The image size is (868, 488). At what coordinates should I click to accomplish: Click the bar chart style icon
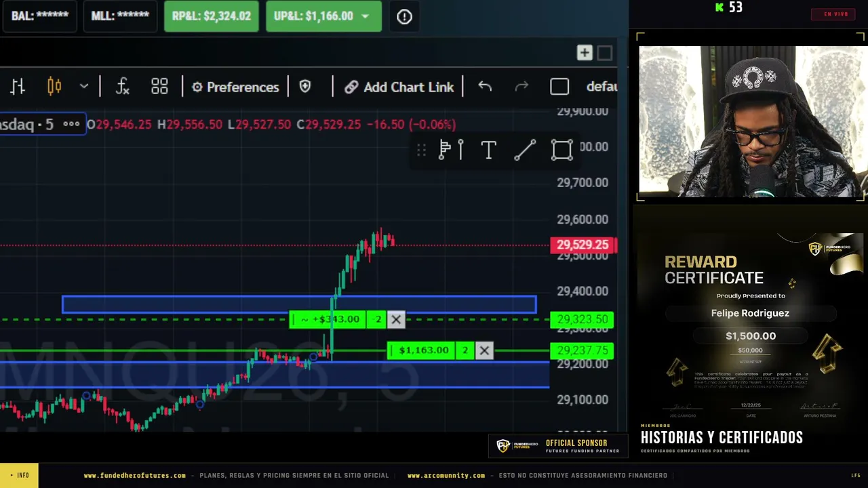18,87
